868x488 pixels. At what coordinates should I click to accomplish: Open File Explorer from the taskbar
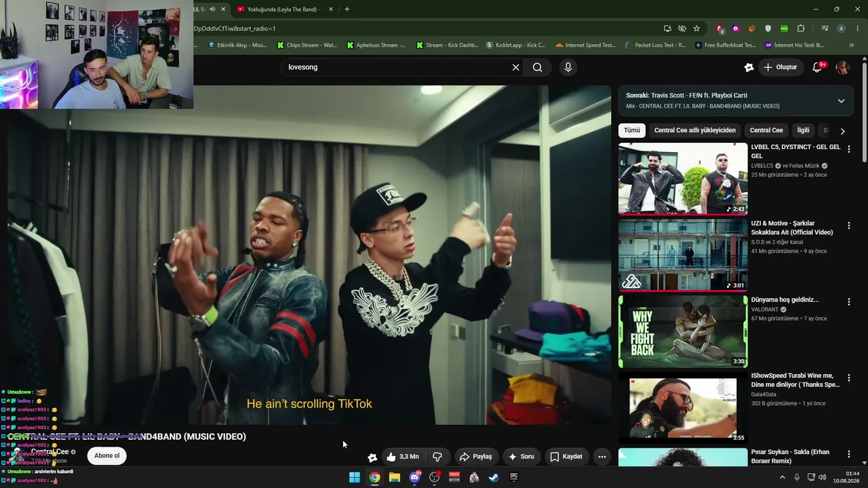(x=395, y=477)
